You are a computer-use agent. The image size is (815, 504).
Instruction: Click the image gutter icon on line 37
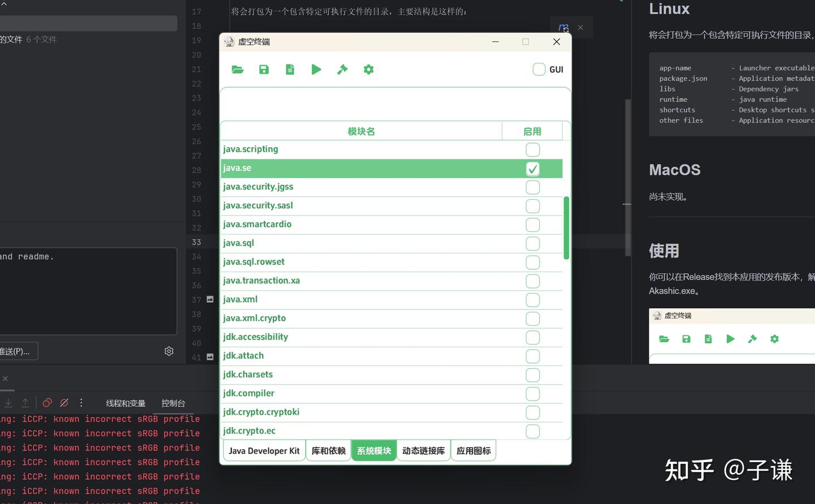click(210, 299)
